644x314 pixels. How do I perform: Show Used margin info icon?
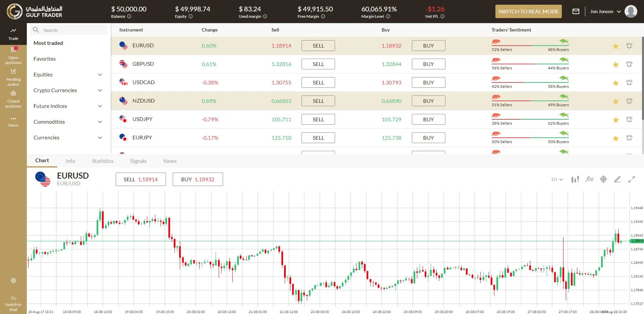[x=265, y=16]
